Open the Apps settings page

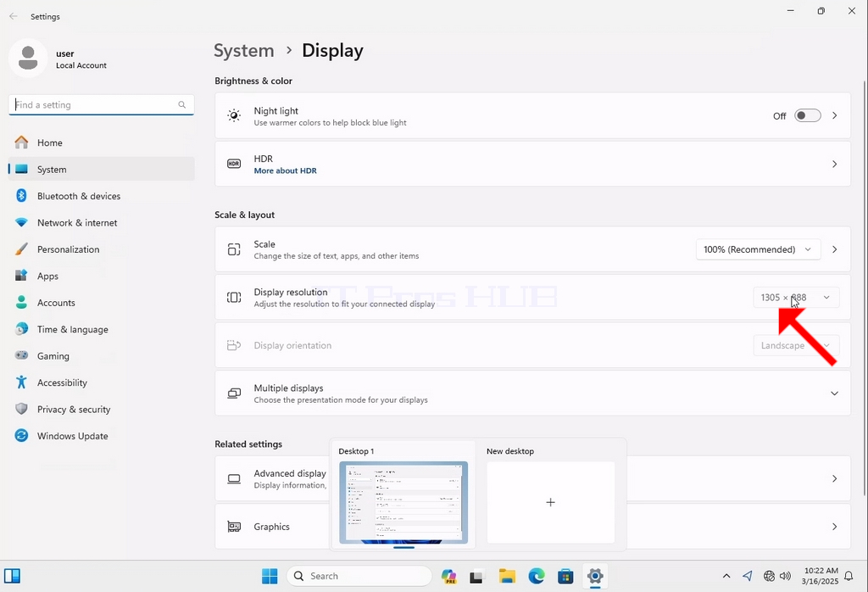102,276
